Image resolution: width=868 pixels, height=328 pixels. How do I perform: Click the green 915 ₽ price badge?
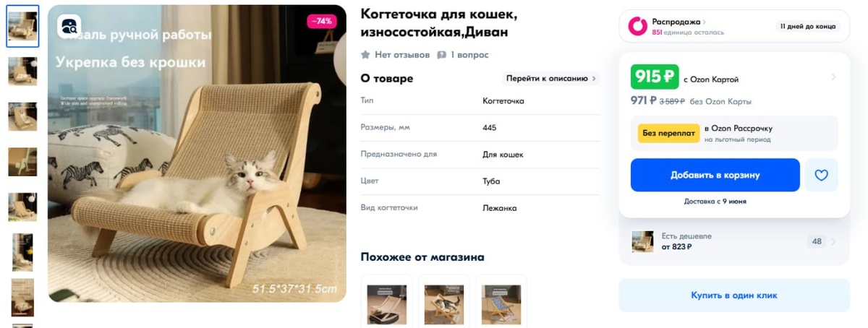(655, 77)
